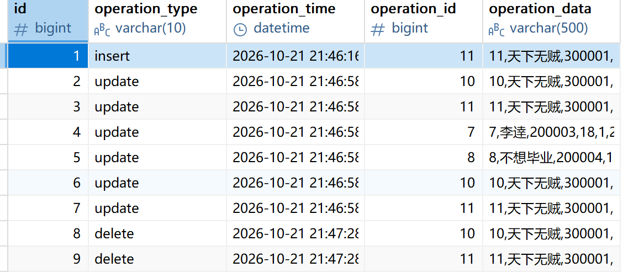
Task: Click operation_id 10 in row id 6
Action: point(424,183)
